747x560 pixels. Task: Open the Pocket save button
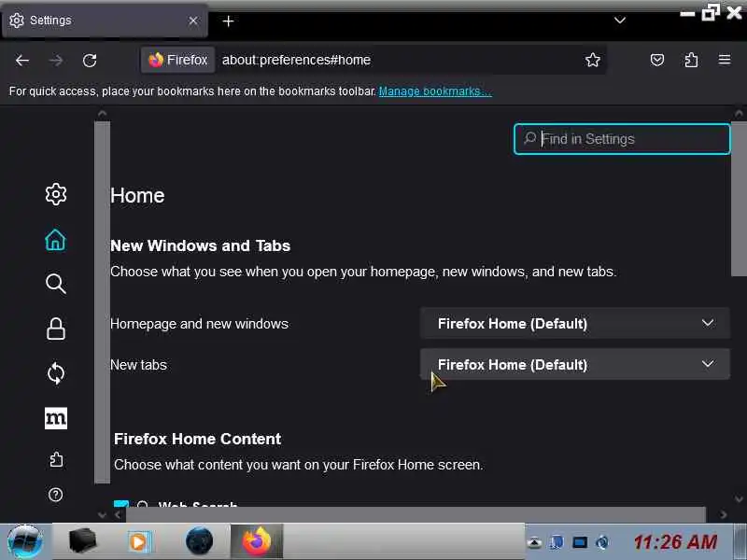tap(657, 60)
